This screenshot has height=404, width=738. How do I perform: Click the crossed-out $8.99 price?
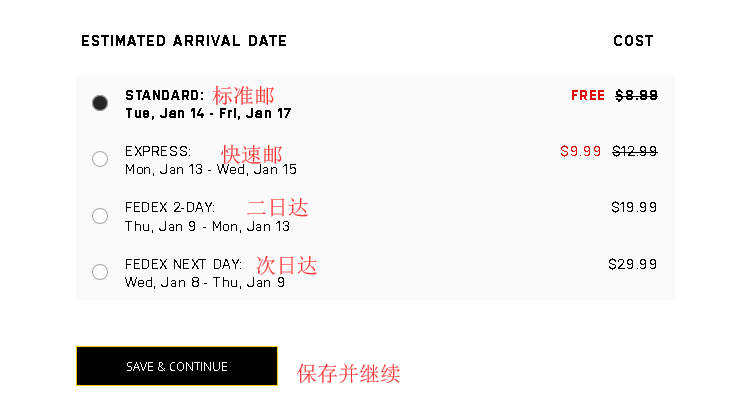(x=636, y=96)
